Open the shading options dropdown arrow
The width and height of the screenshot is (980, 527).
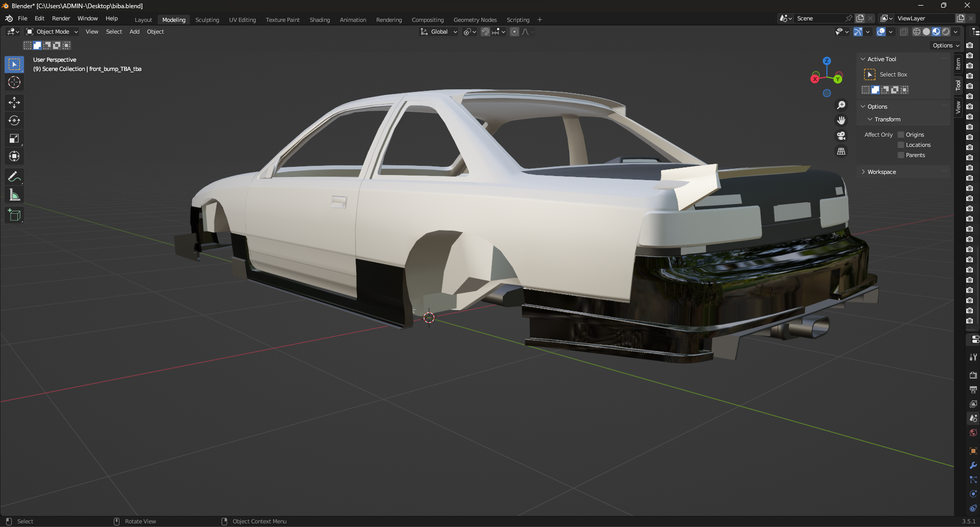pyautogui.click(x=955, y=32)
